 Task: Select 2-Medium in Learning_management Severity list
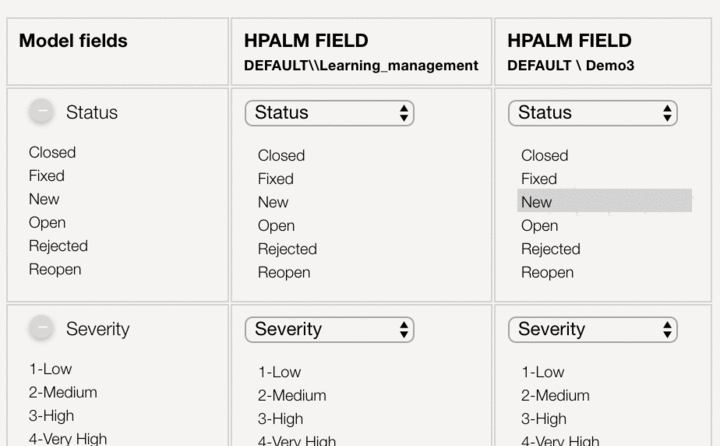click(292, 396)
